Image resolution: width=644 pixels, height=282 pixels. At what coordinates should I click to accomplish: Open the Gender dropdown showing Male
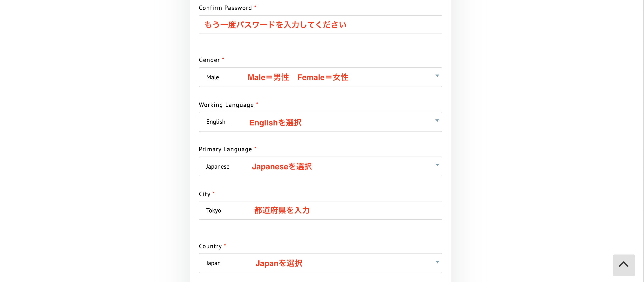[320, 77]
